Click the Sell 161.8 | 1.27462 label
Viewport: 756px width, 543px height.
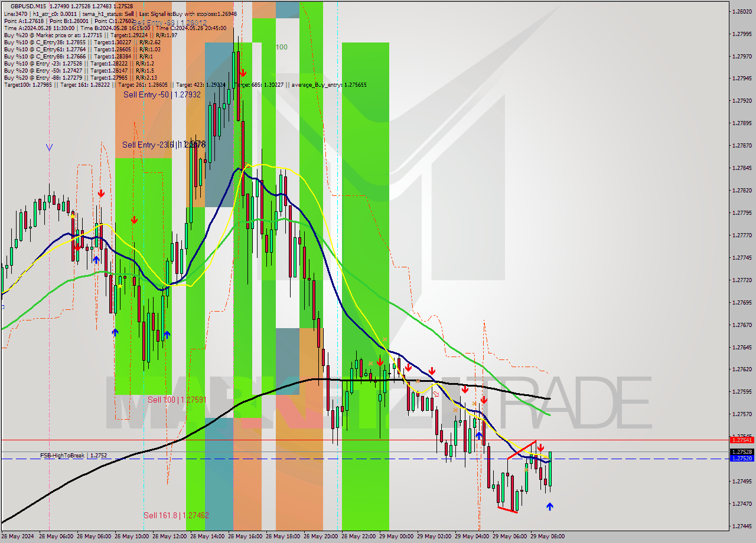[x=176, y=515]
